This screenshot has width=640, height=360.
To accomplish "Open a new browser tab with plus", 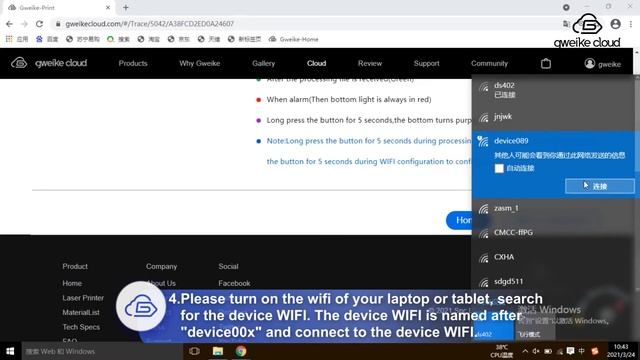I will coord(126,7).
